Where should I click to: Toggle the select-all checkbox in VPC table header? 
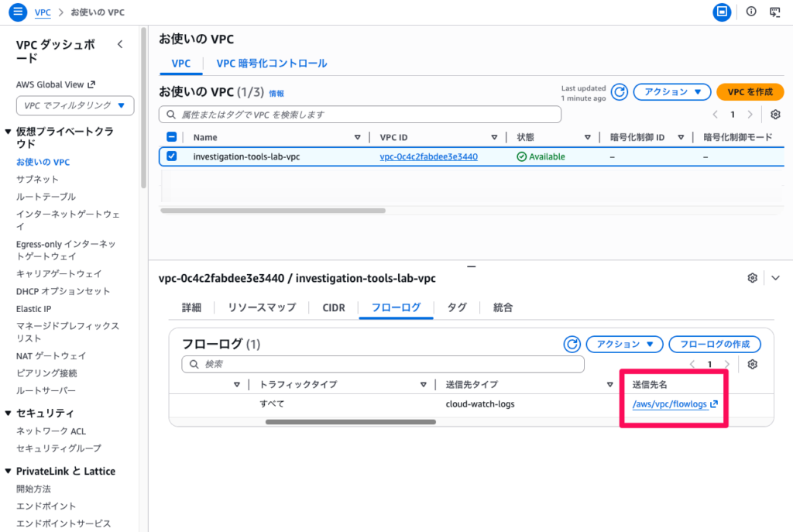(x=172, y=137)
